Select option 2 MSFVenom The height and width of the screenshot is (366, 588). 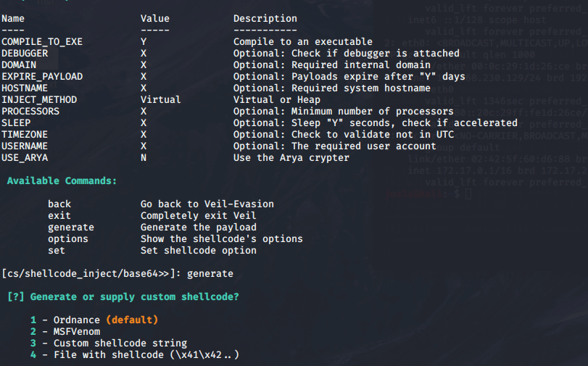coord(65,331)
